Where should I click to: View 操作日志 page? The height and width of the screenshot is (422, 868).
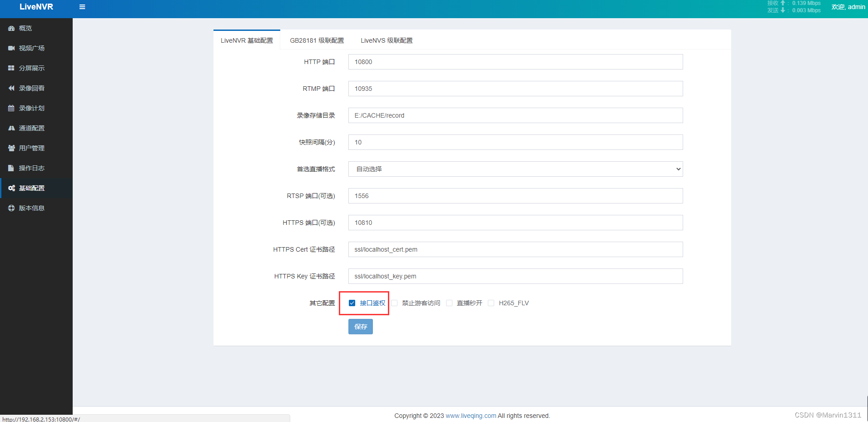coord(36,168)
